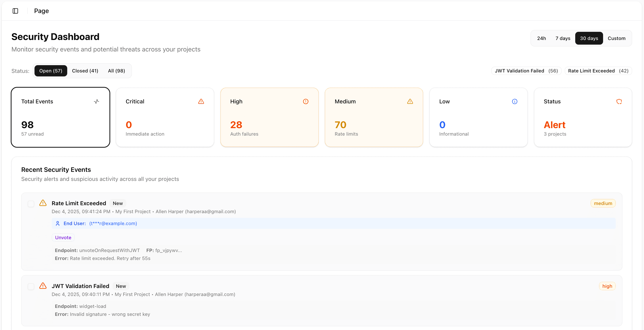
Task: Check the Rate Limit Exceeded event checkbox
Action: (31, 203)
